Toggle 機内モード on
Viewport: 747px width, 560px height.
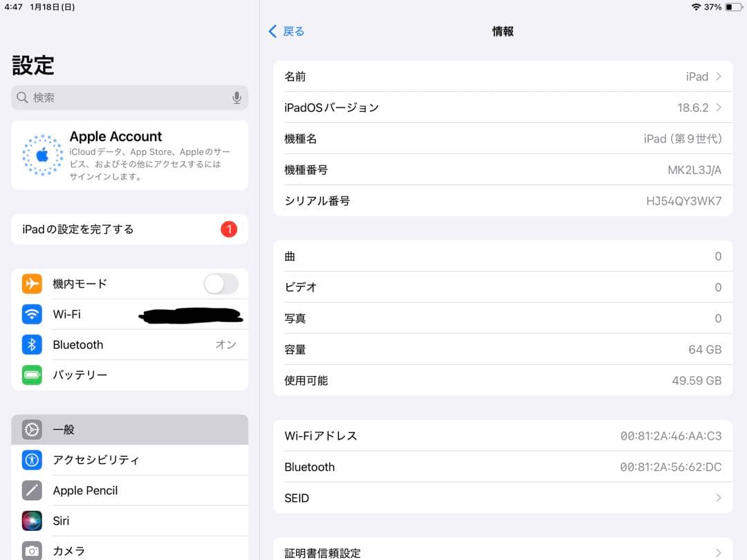pyautogui.click(x=220, y=283)
